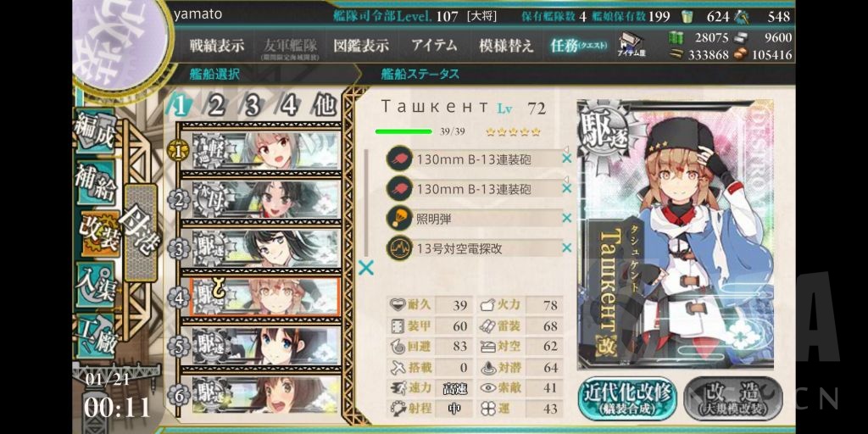Click the 照明弾 star shell equipment icon
Image resolution: width=868 pixels, height=434 pixels.
pyautogui.click(x=399, y=219)
